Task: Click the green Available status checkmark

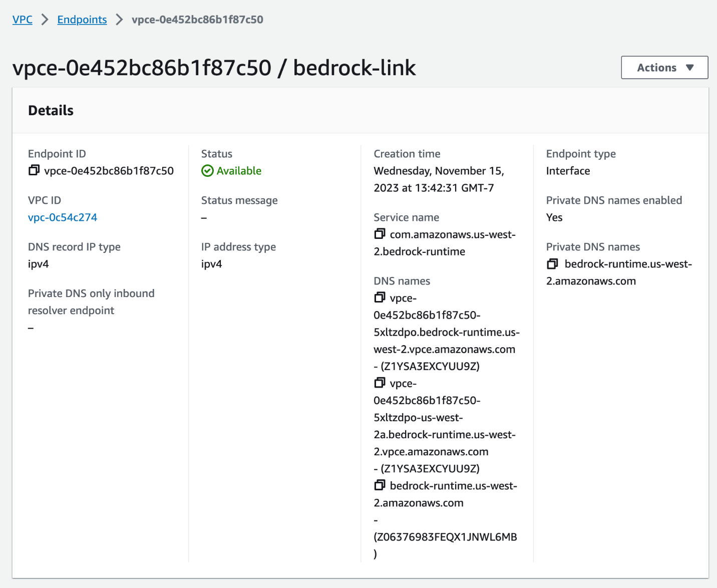Action: (207, 171)
